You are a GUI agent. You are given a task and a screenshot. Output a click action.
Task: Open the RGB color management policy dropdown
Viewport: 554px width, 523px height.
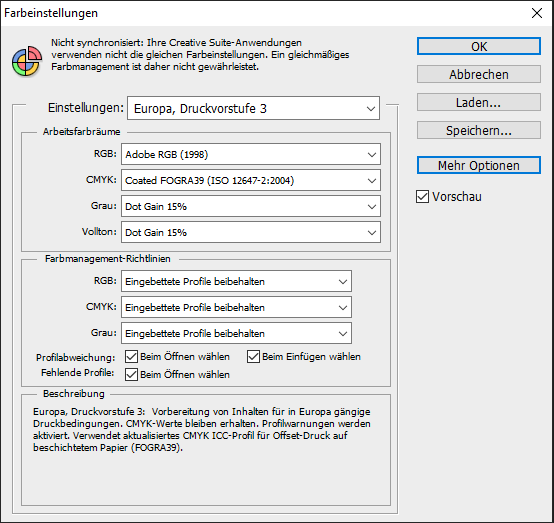(236, 281)
